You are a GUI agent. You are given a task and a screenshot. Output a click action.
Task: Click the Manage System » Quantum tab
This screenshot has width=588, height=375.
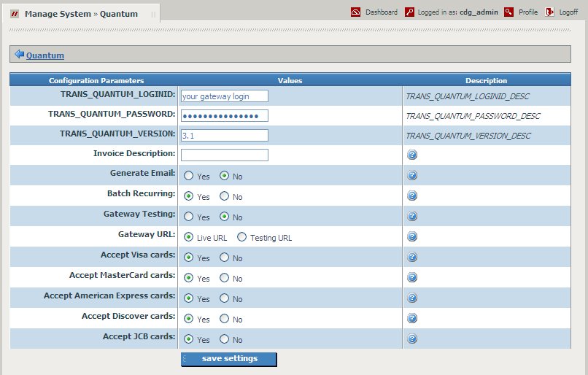(x=81, y=14)
